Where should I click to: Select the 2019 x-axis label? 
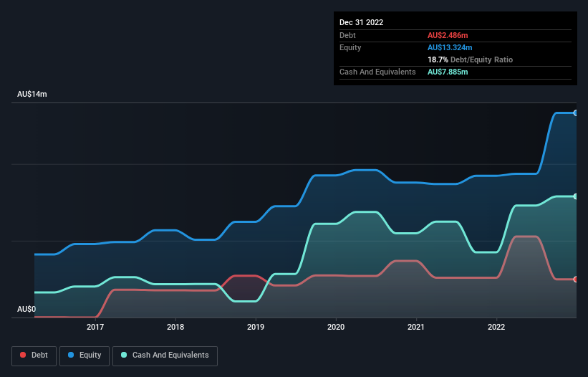click(256, 327)
